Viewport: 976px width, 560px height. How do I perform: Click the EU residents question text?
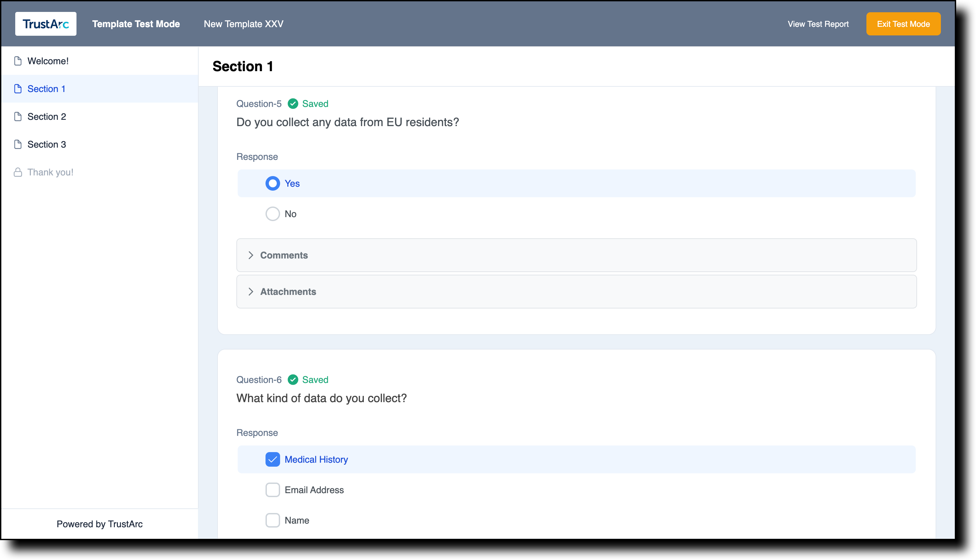tap(347, 122)
